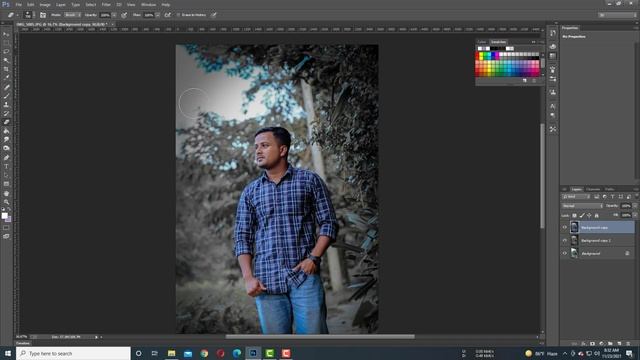The width and height of the screenshot is (640, 360).
Task: Select the Brush tool
Action: [6, 96]
